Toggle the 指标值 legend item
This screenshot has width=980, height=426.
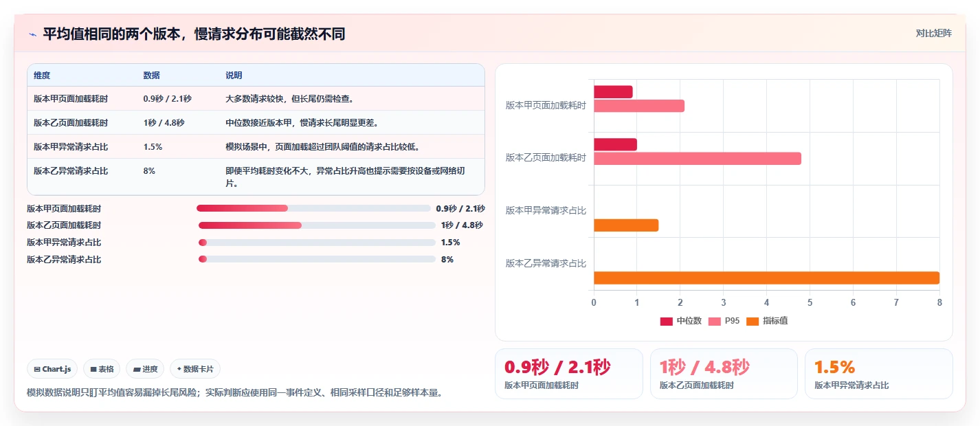[767, 321]
